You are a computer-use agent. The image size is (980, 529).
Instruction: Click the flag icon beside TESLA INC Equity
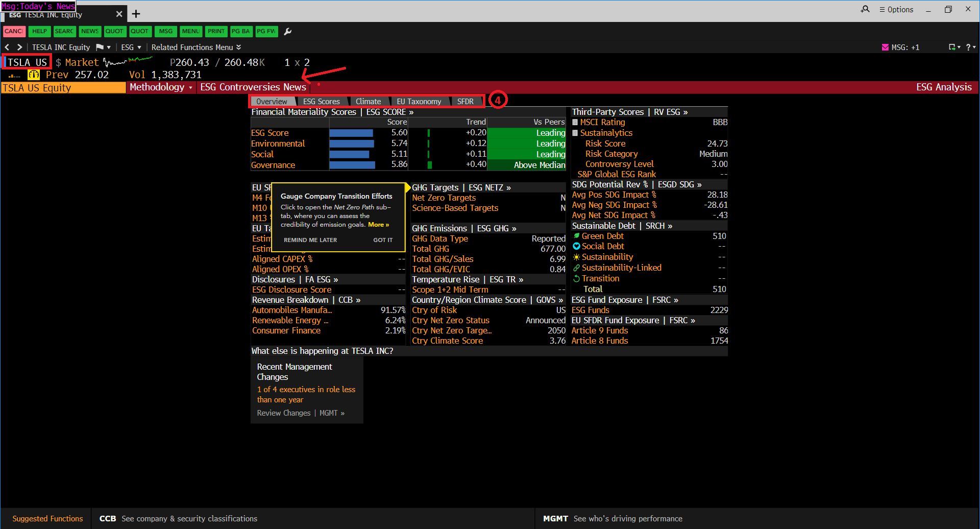tap(100, 47)
